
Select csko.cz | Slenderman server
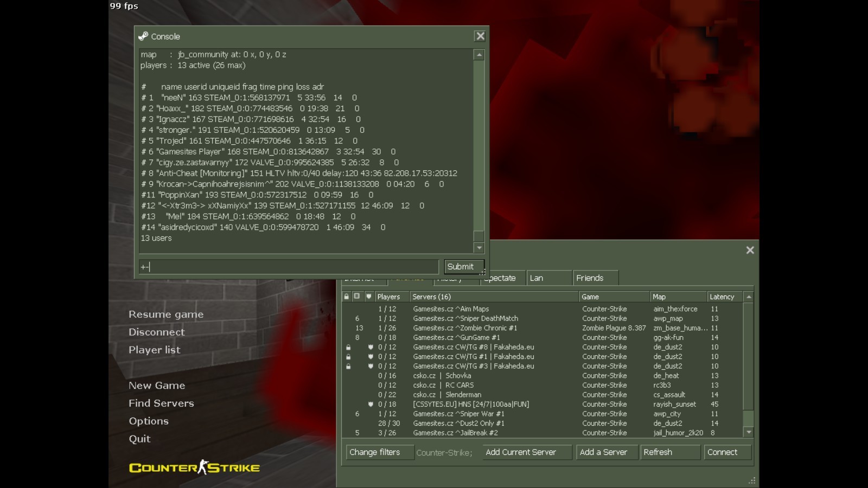(x=542, y=395)
